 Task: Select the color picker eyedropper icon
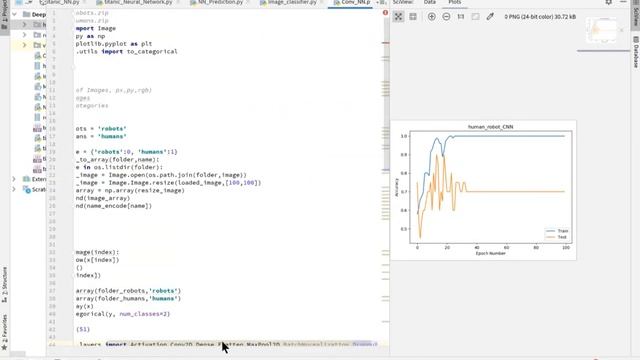point(490,17)
